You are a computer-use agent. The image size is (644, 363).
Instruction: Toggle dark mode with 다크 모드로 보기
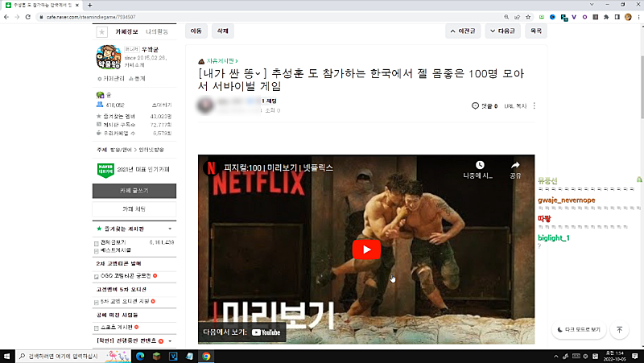point(579,330)
